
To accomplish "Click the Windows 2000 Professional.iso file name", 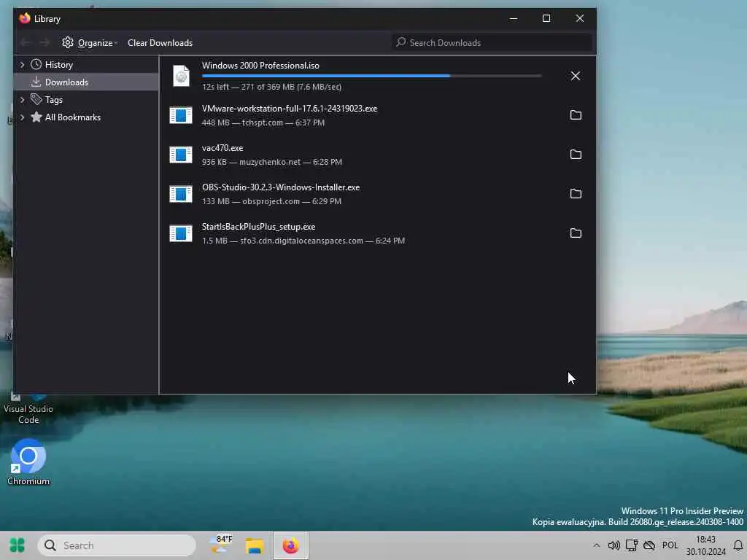I will point(260,66).
